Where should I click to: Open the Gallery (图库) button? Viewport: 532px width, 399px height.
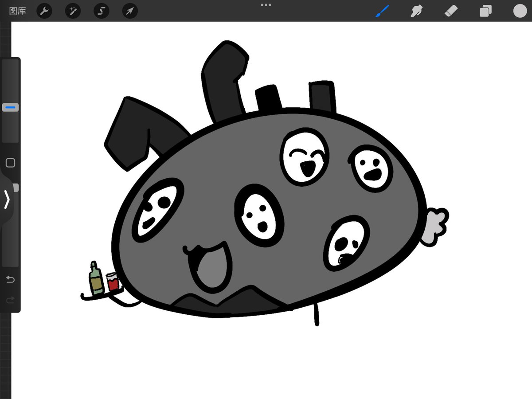(17, 11)
